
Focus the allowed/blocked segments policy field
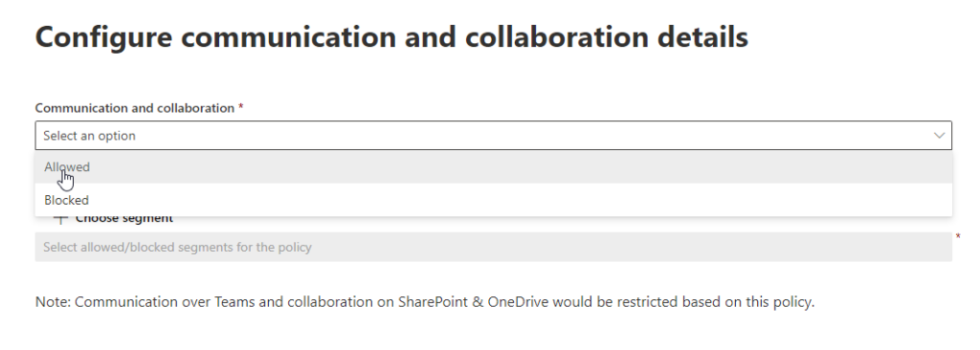click(494, 247)
